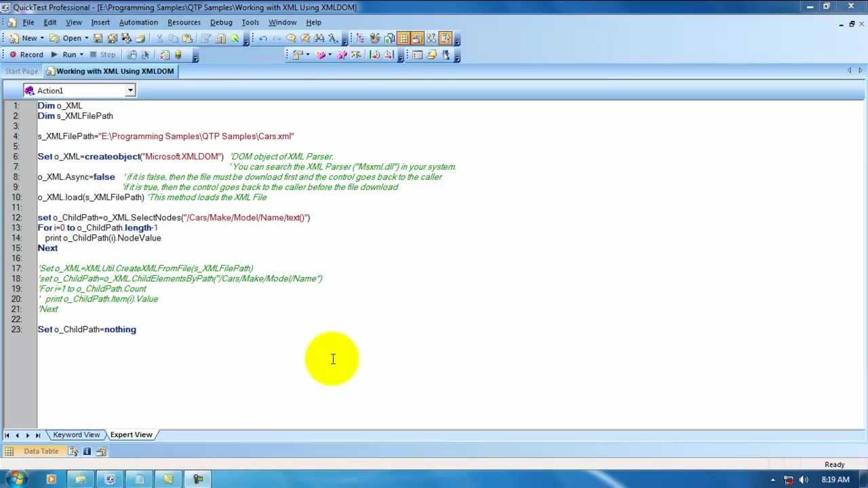The height and width of the screenshot is (488, 868).
Task: Open the Resources menu
Action: 184,22
